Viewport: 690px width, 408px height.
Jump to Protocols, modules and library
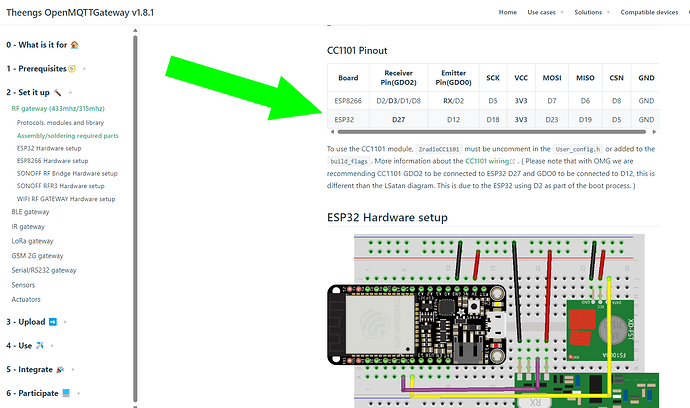60,122
